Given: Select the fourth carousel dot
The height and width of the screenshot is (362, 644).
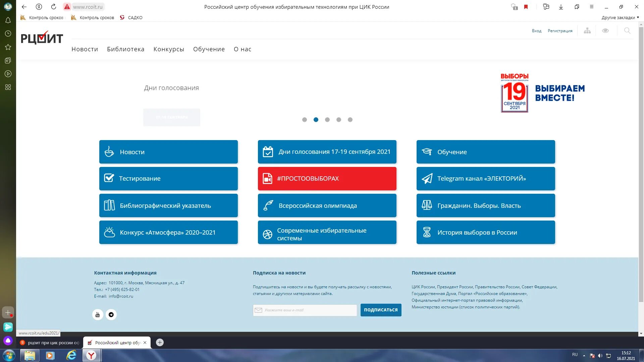Looking at the screenshot, I should (339, 120).
